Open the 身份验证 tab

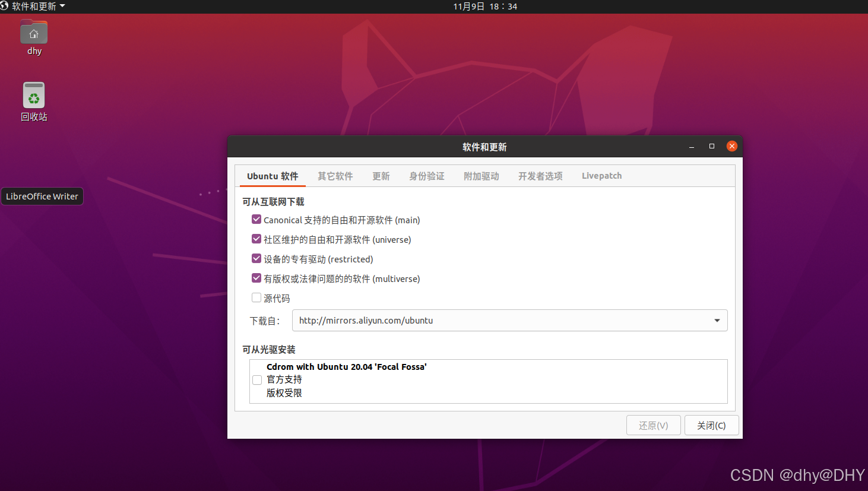pos(426,176)
